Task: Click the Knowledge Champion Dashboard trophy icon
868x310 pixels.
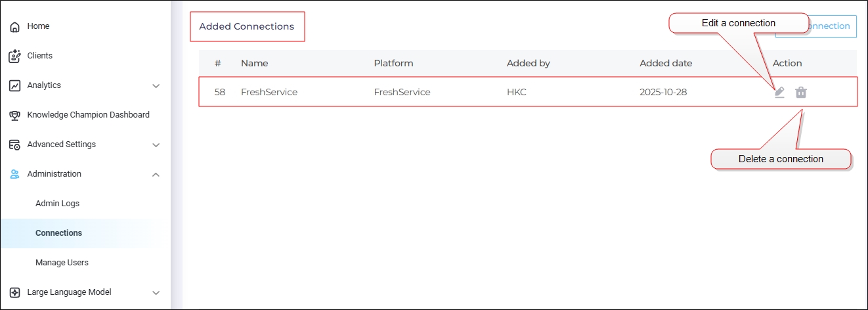Action: click(14, 115)
